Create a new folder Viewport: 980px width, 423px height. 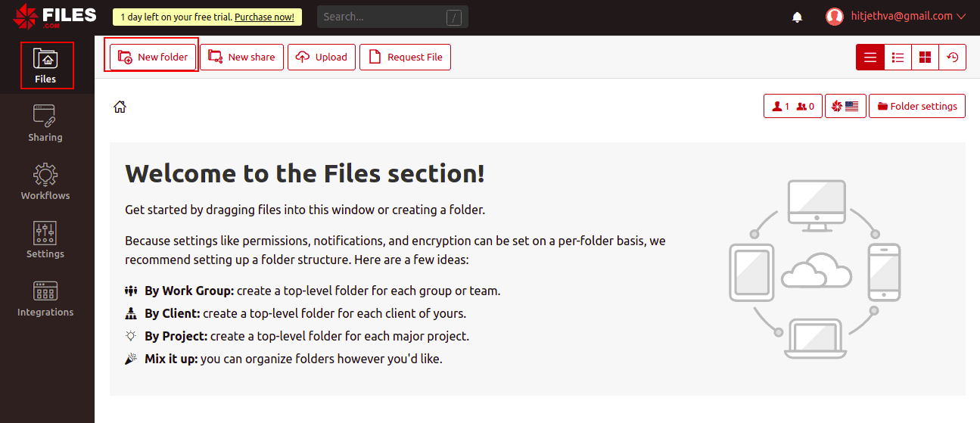point(153,57)
